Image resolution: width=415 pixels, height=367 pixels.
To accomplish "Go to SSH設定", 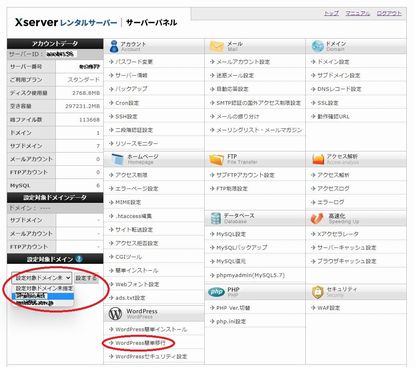I will point(126,117).
